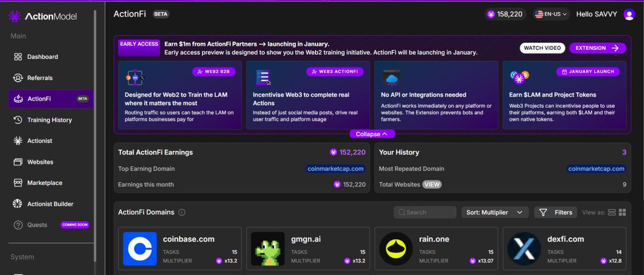Click the gmgn.ai frog logo
Image resolution: width=644 pixels, height=275 pixels.
click(268, 249)
